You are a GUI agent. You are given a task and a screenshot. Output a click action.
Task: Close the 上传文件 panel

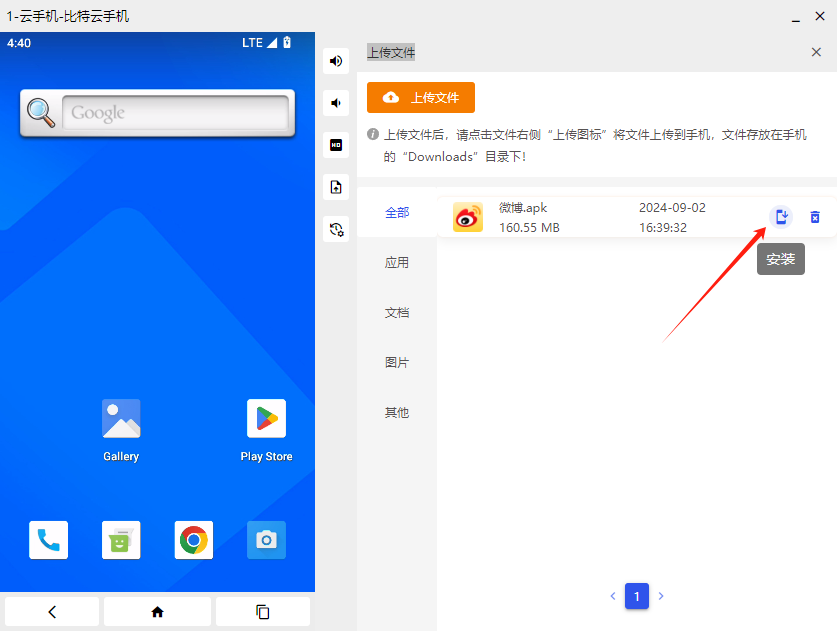816,52
